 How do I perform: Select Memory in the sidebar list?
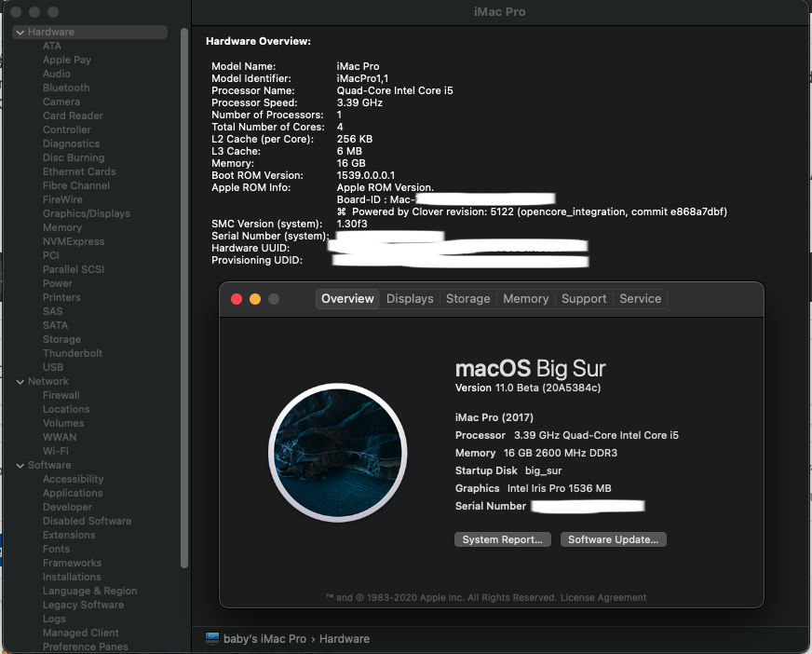click(x=62, y=227)
